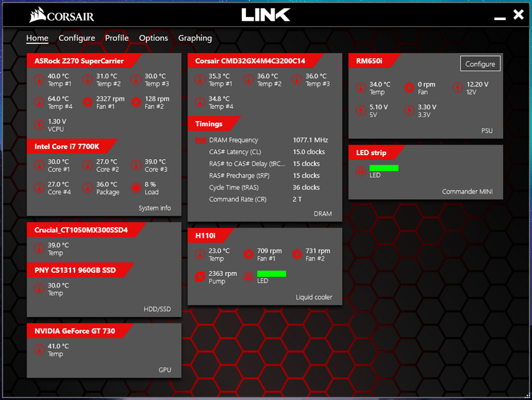Viewport: 532px width, 400px height.
Task: Click the VCPU voltage icon
Action: 40,125
